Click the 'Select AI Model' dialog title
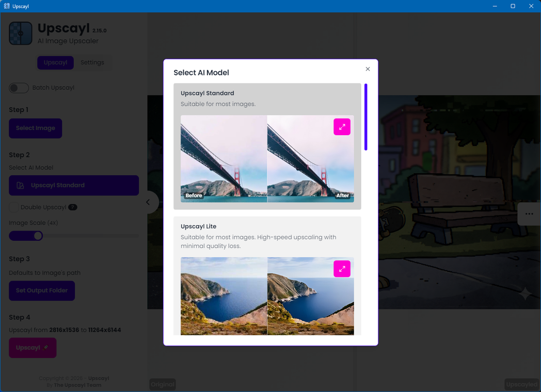 pos(201,73)
